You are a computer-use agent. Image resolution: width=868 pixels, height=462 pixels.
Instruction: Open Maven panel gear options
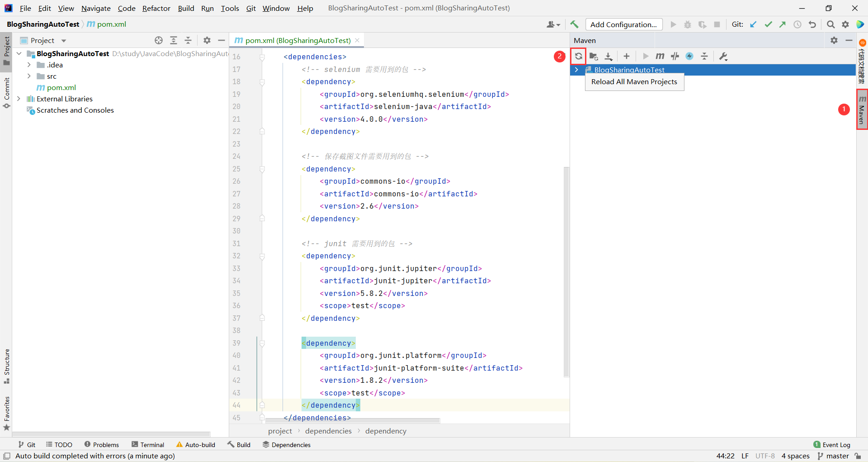[834, 40]
